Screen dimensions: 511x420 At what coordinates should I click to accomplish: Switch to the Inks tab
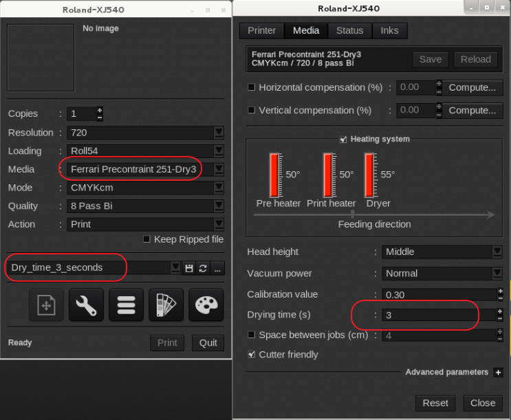pyautogui.click(x=389, y=30)
